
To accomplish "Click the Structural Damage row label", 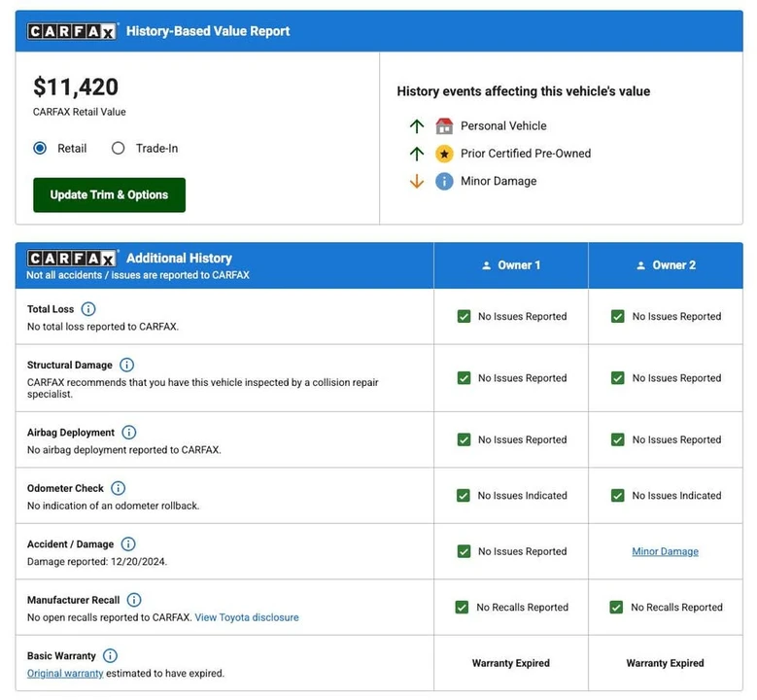I will coord(70,365).
